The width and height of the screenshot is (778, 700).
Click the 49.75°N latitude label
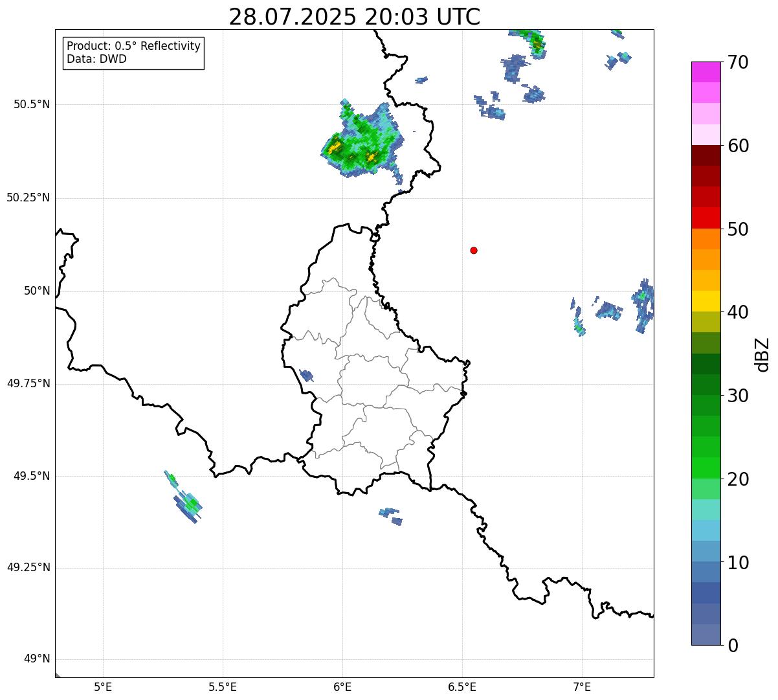coord(28,383)
